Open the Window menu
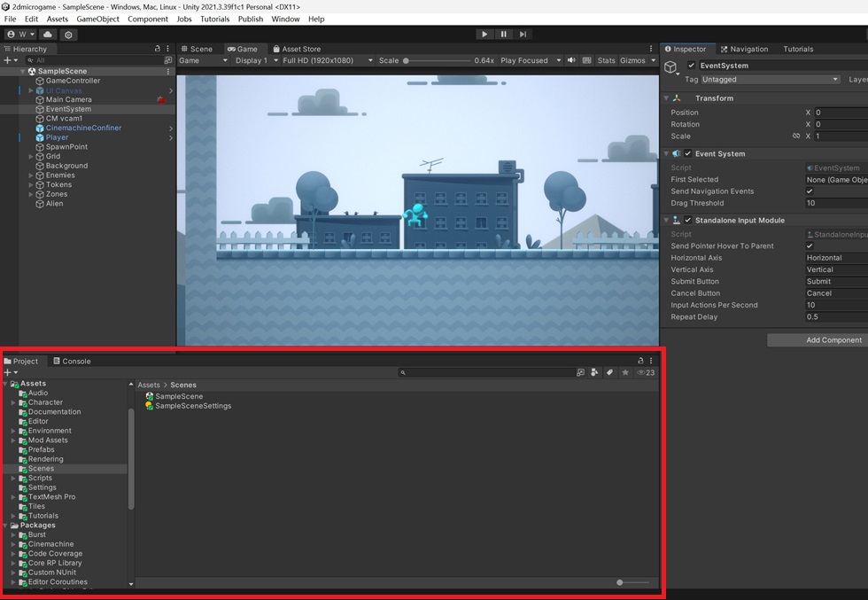868x600 pixels. coord(285,19)
